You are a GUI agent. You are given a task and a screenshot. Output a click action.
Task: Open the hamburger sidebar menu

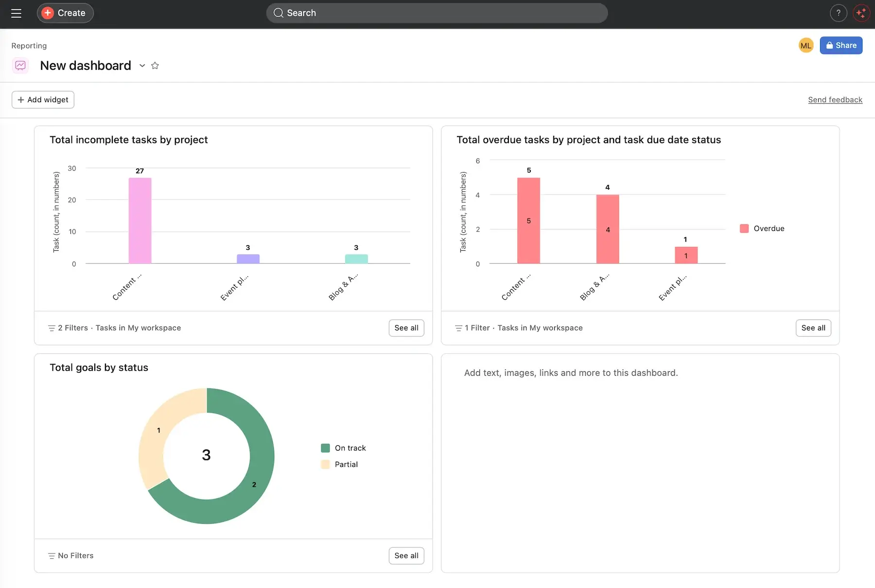[16, 13]
